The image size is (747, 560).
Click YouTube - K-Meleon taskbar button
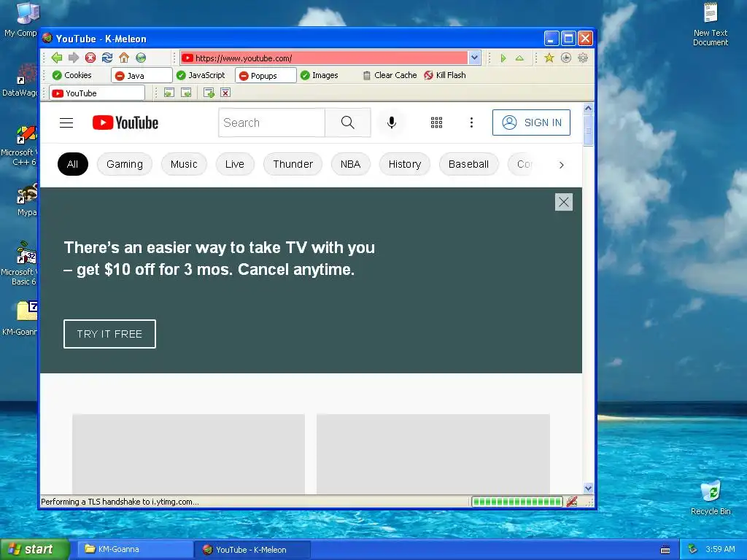252,550
